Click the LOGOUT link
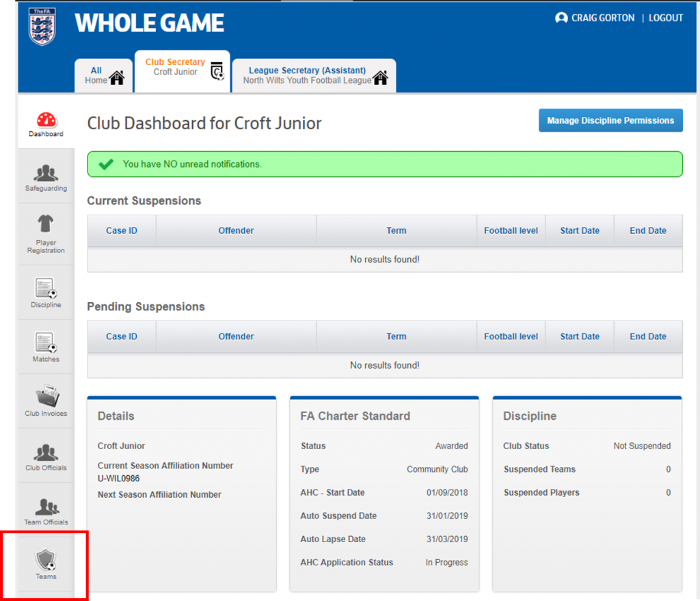 point(666,18)
